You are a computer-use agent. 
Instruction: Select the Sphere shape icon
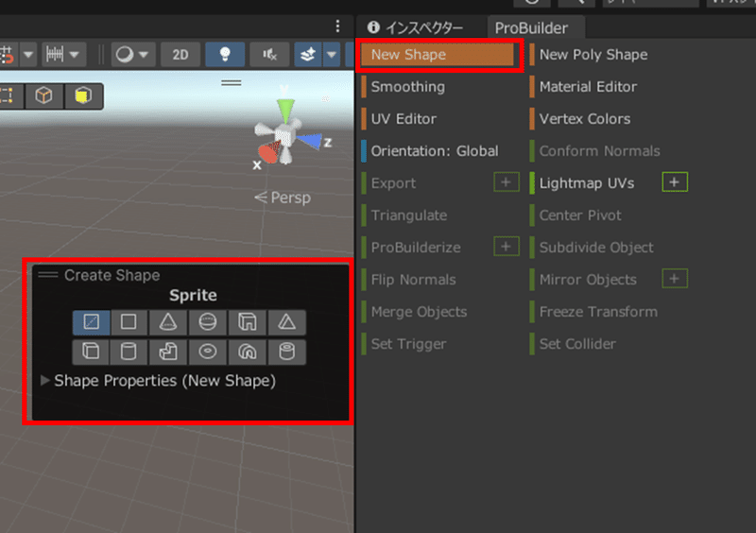(x=207, y=321)
